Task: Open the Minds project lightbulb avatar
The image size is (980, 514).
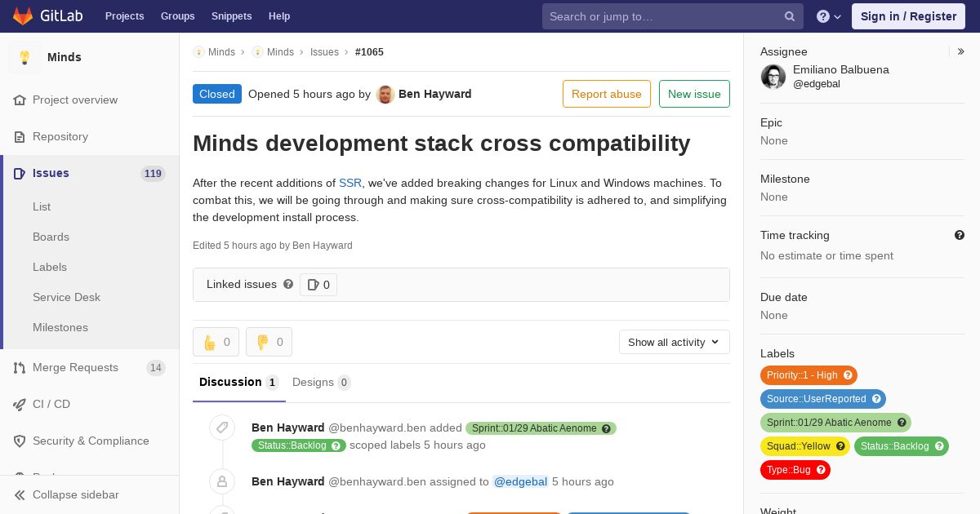Action: [x=24, y=57]
